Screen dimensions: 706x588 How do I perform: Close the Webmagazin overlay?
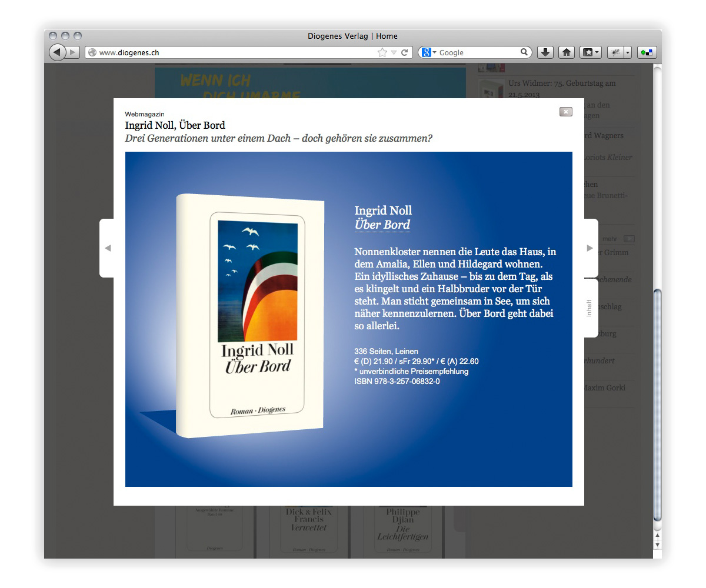tap(565, 112)
